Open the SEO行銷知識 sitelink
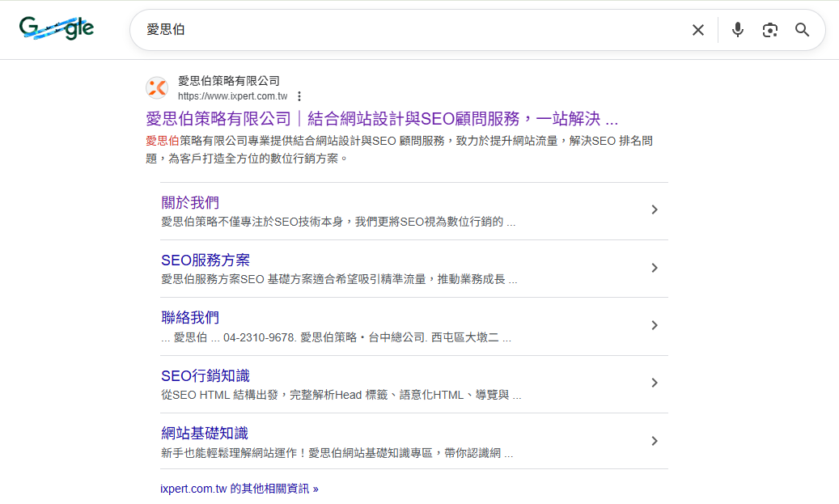Screen dimensions: 839x504 (x=206, y=375)
